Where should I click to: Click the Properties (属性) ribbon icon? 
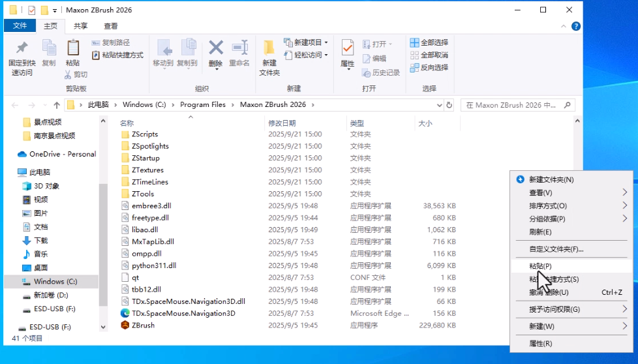[x=348, y=48]
